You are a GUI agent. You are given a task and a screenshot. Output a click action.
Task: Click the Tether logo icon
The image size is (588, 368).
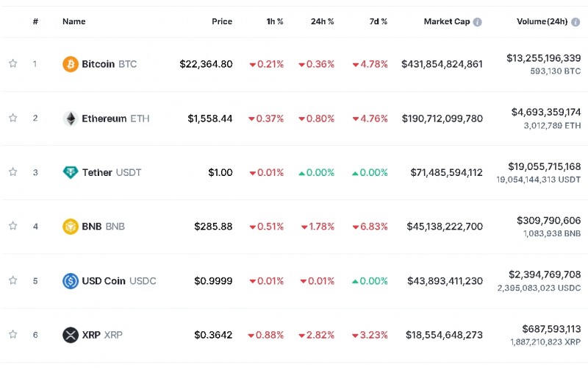71,172
